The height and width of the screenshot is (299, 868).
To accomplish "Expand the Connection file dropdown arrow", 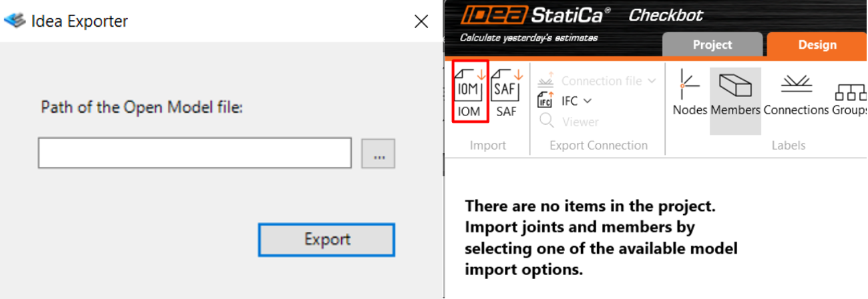I will pos(652,81).
